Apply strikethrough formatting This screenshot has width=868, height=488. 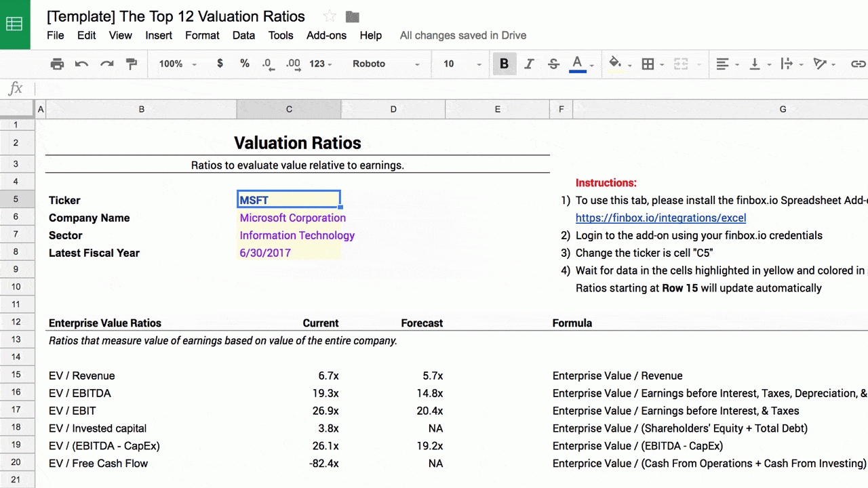tap(553, 64)
